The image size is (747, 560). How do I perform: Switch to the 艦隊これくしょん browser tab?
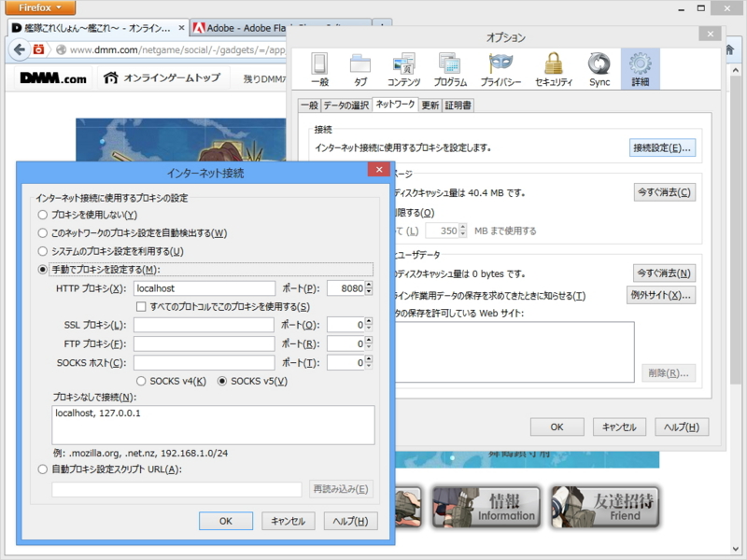click(98, 28)
